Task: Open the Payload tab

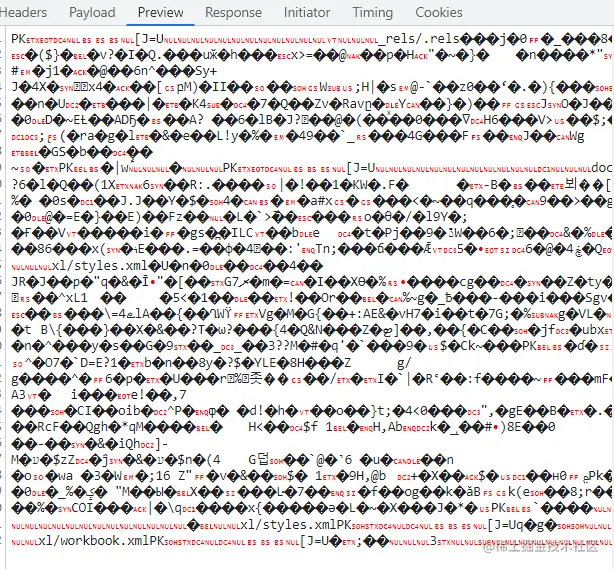Action: tap(92, 13)
